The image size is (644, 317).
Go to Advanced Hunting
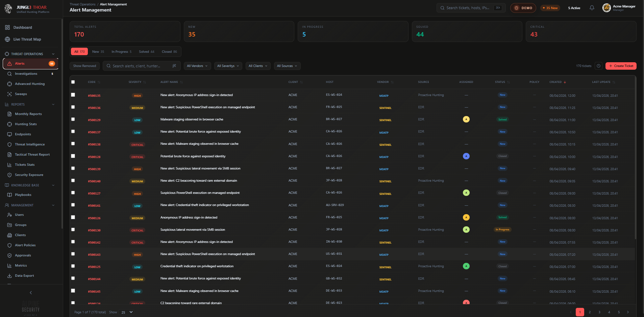pos(30,84)
